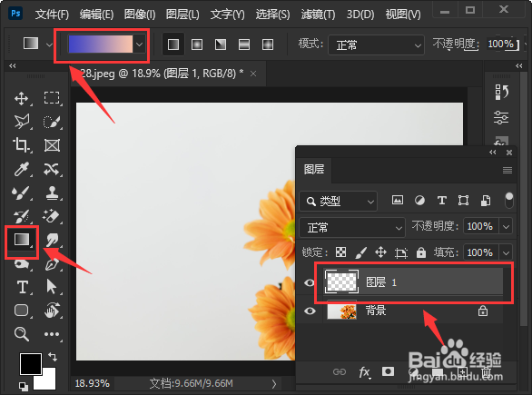
Task: Filter layers by adjustment layers
Action: click(419, 200)
